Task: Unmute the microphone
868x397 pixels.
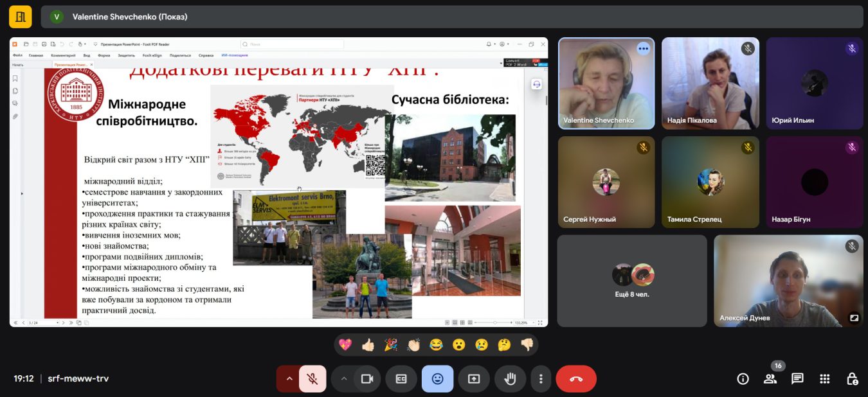Action: point(312,379)
